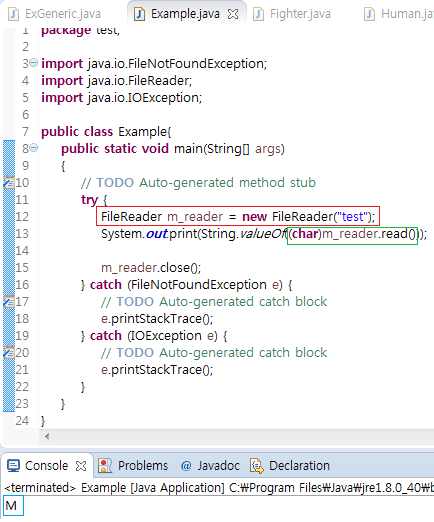
Task: Click 'public static void main' method signature
Action: [173, 149]
